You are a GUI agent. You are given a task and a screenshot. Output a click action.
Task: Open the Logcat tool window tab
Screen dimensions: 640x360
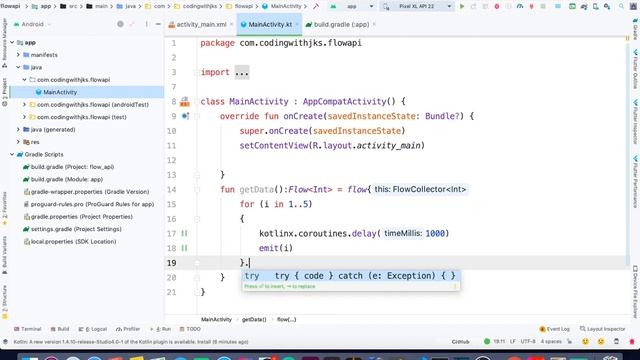tap(93, 329)
